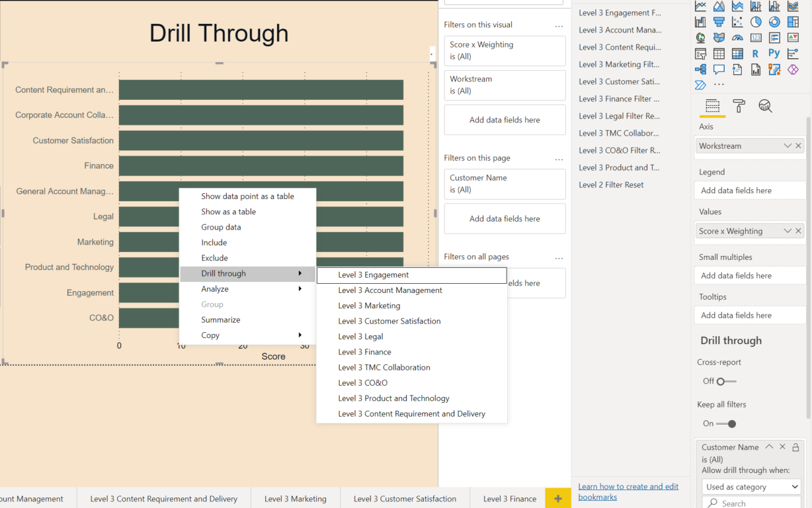Choose the Gauge visualization
The image size is (812, 508).
pyautogui.click(x=737, y=38)
